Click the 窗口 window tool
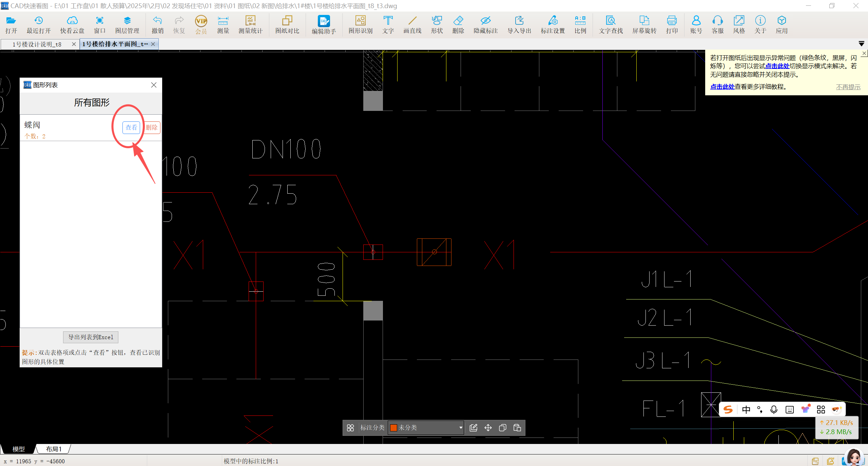Screen dimensions: 868x466 click(99, 25)
